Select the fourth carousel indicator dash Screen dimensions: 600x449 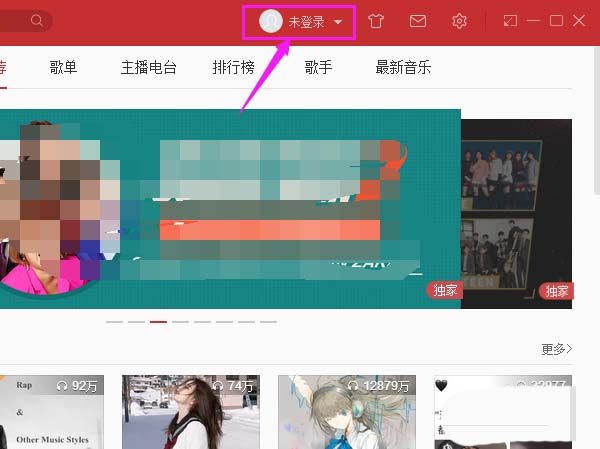point(180,322)
